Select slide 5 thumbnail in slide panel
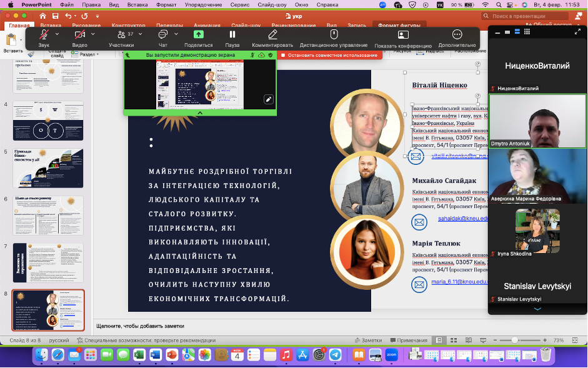 click(x=48, y=168)
